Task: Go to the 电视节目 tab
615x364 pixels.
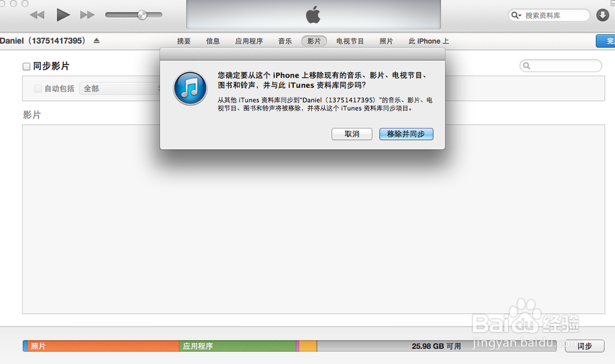Action: click(350, 41)
